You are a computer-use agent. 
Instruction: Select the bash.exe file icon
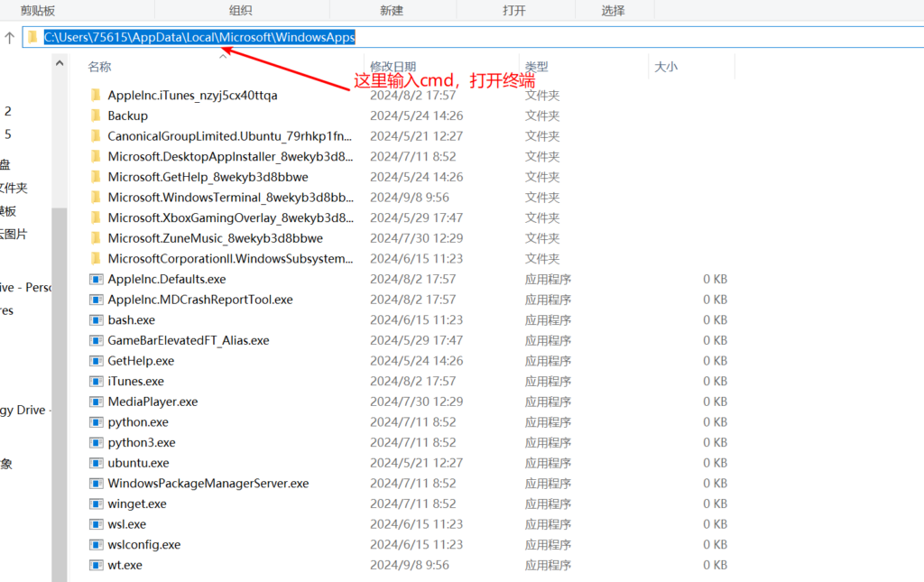click(97, 320)
